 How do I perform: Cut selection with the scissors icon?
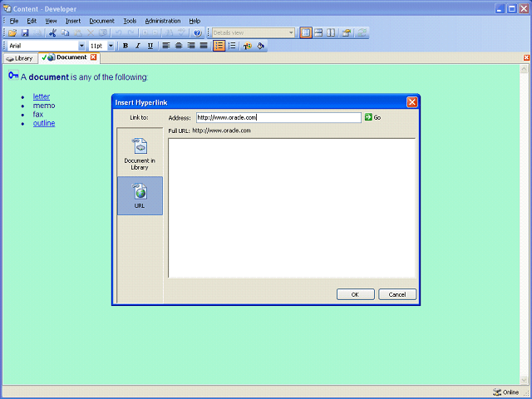pos(52,33)
